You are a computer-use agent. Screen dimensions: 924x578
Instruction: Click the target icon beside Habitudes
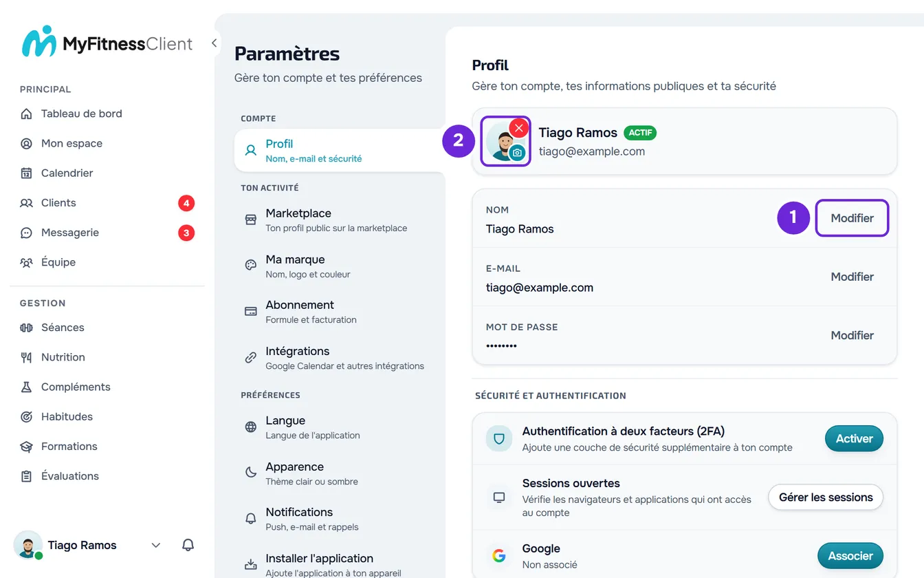point(26,416)
